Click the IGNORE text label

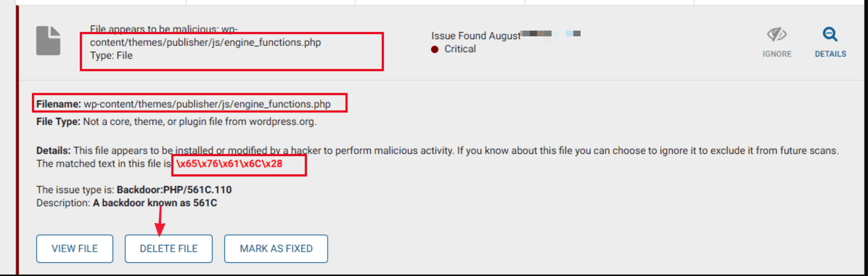777,54
